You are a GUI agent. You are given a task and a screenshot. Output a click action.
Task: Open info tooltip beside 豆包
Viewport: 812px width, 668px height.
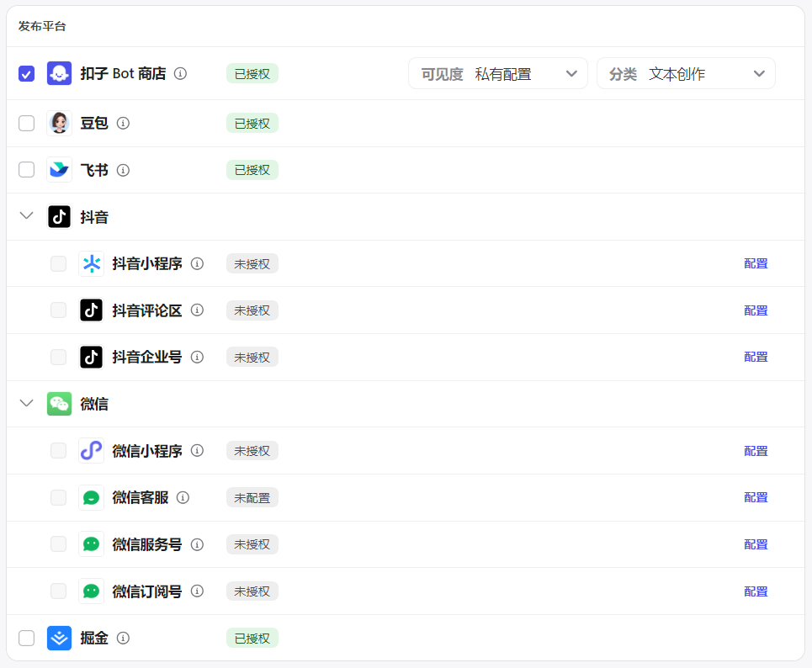(x=123, y=123)
